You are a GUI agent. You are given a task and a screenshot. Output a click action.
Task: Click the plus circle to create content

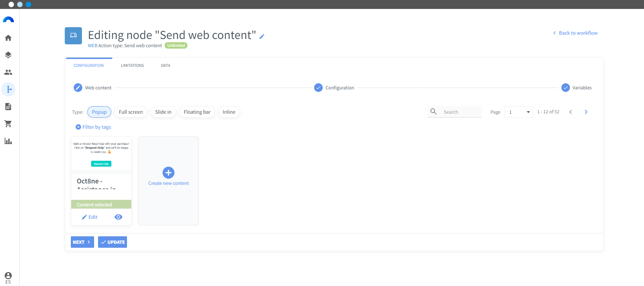169,173
